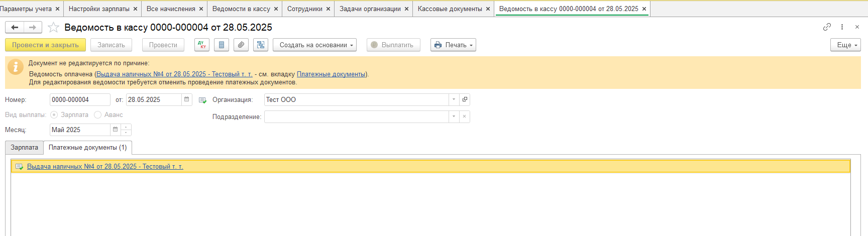The height and width of the screenshot is (236, 868).
Task: Click the paperclip attached files icon
Action: pos(241,45)
